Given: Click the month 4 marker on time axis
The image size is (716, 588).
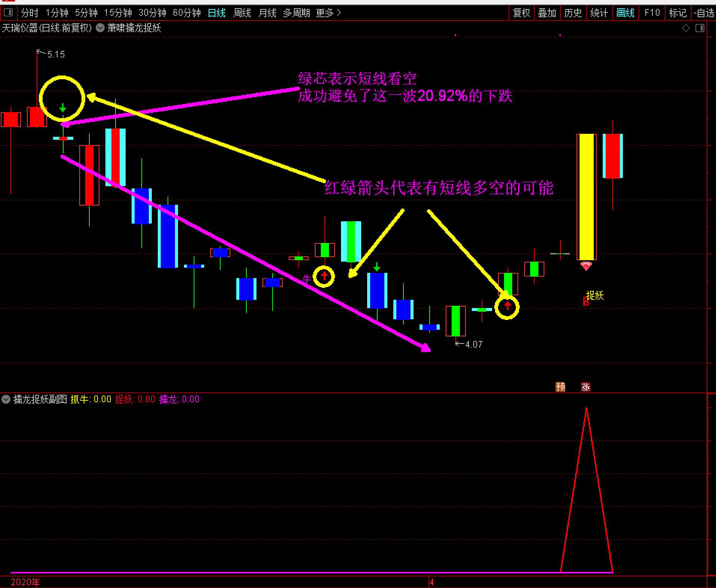Looking at the screenshot, I should (x=431, y=582).
